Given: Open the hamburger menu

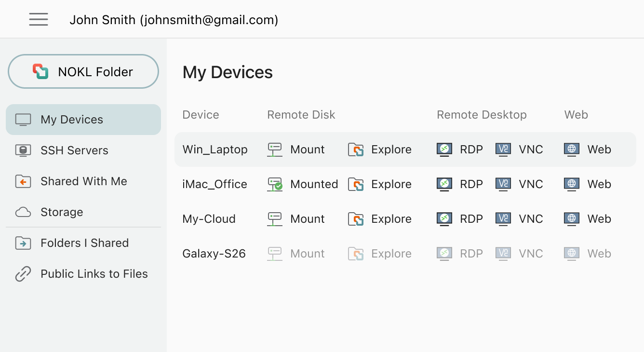Looking at the screenshot, I should (x=39, y=19).
